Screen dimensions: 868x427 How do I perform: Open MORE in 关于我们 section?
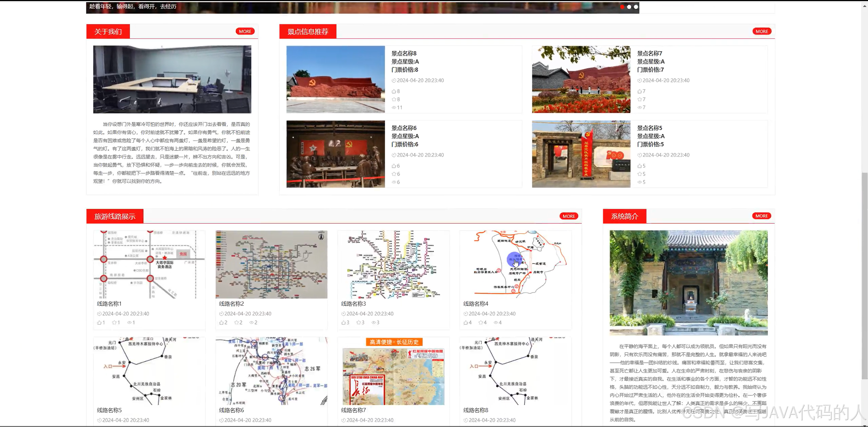point(245,31)
